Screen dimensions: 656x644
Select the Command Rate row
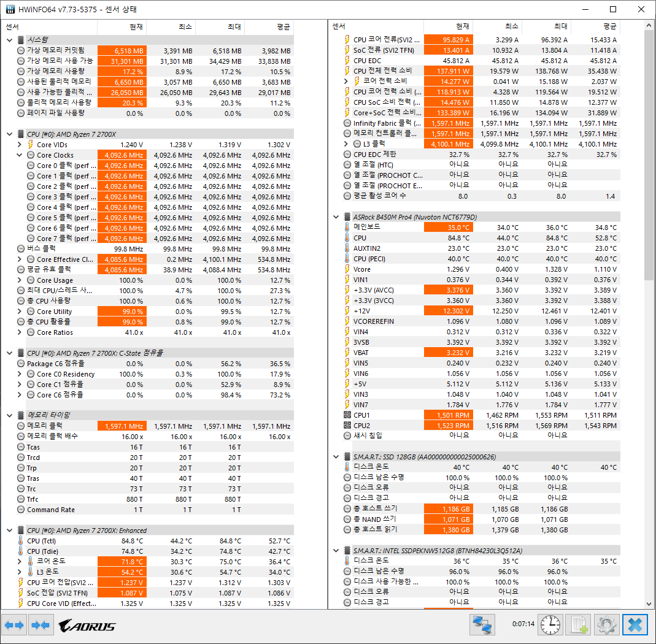point(155,510)
